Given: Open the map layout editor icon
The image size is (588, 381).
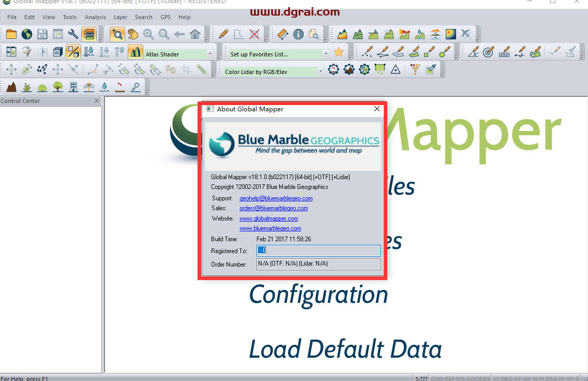Looking at the screenshot, I should (x=58, y=34).
